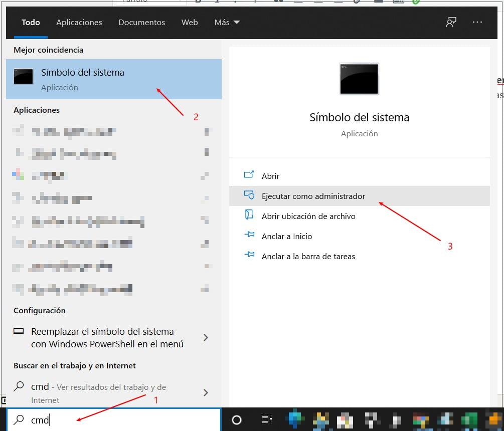The image size is (504, 431).
Task: Focus the search box containing cmd
Action: coord(114,420)
